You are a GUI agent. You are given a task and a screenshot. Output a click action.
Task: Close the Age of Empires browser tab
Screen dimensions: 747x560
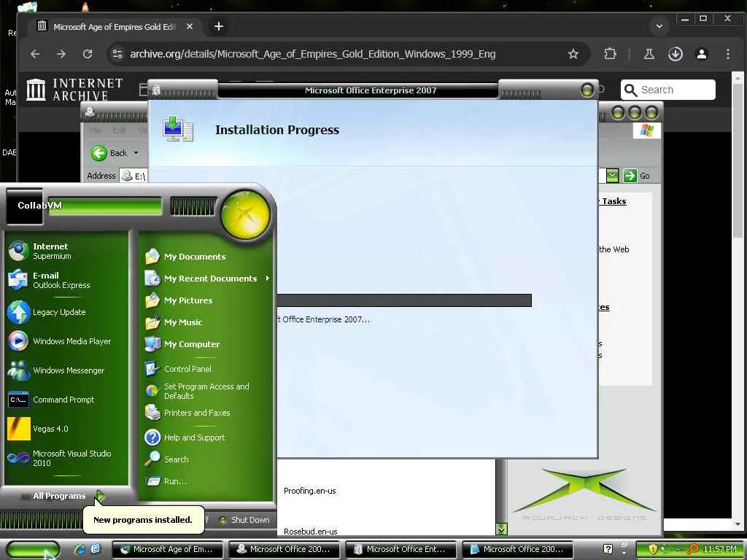coord(190,27)
